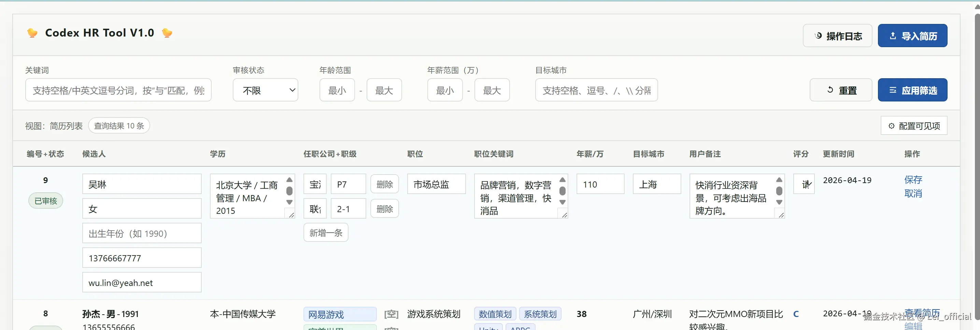Image resolution: width=980 pixels, height=330 pixels.
Task: Click 保存 to save candidate 吴琳
Action: pyautogui.click(x=914, y=180)
